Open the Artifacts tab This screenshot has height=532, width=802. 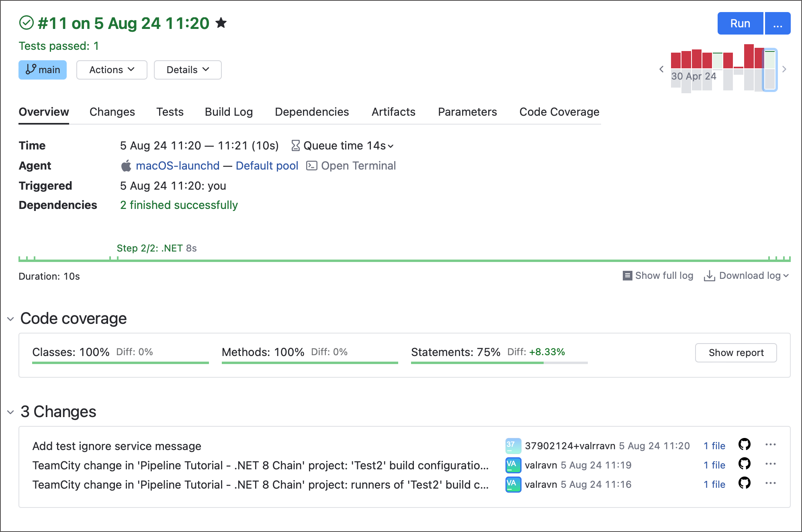coord(393,112)
